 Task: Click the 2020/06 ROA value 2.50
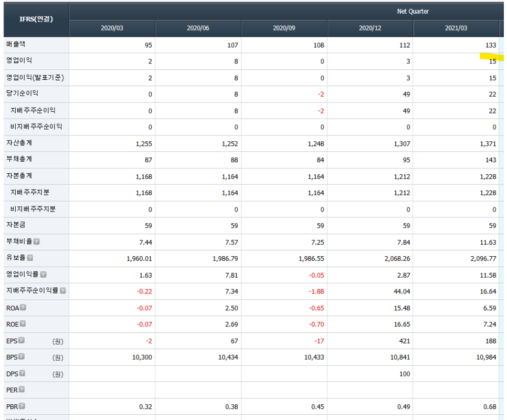point(231,308)
